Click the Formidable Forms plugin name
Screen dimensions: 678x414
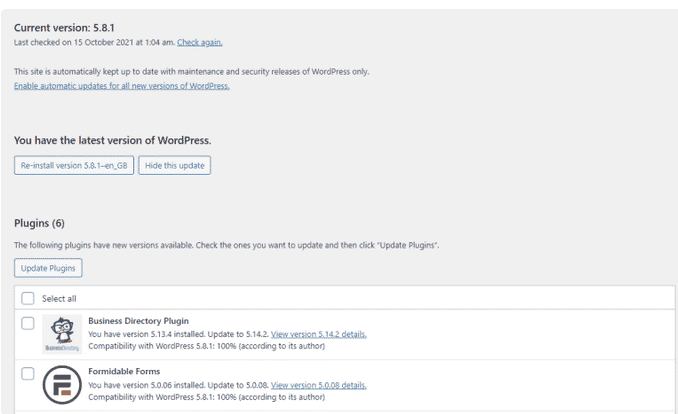tap(124, 371)
